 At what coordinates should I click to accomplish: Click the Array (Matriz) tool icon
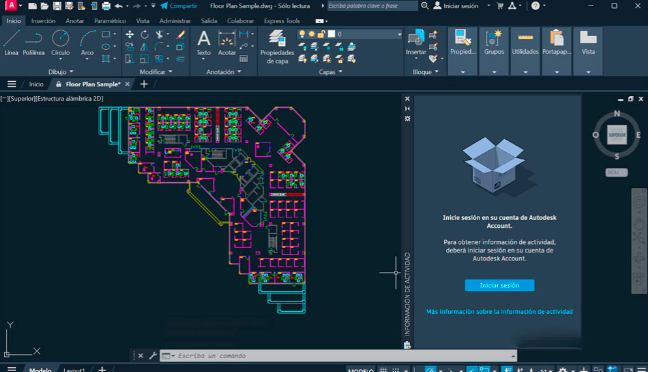(x=159, y=59)
